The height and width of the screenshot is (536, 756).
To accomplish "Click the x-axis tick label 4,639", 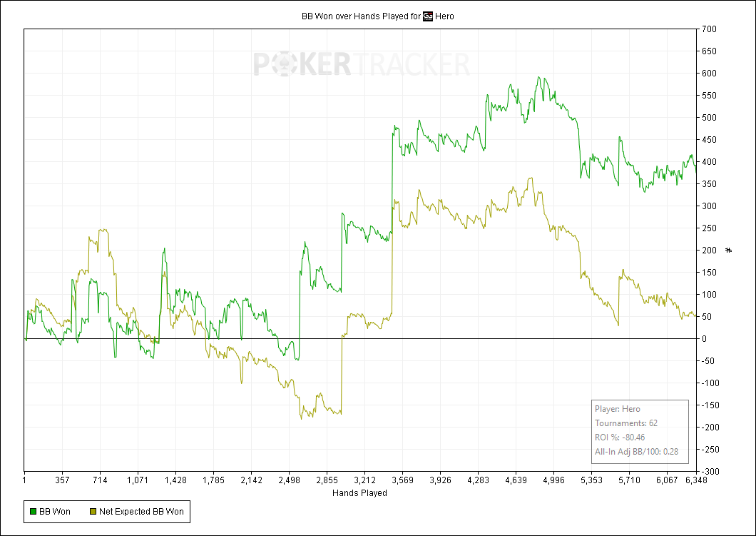I will 516,480.
